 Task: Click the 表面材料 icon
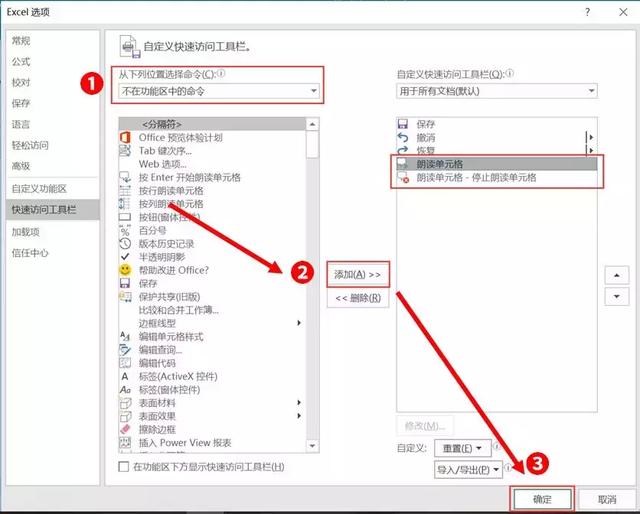125,403
